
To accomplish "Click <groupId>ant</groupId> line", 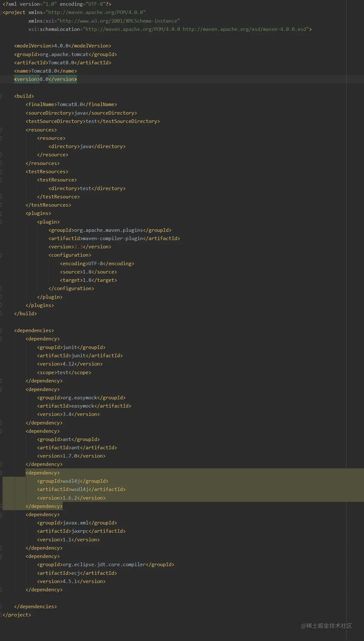I will 68,439.
